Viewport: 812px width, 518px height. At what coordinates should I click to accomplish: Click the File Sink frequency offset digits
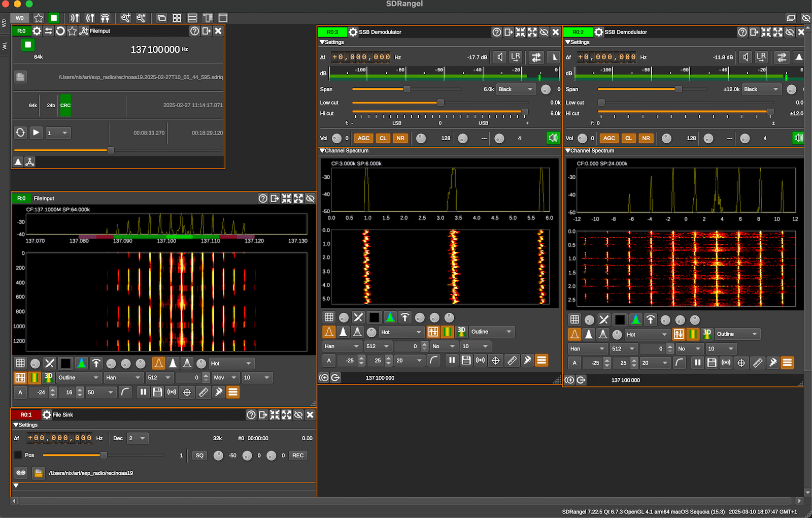[x=60, y=438]
